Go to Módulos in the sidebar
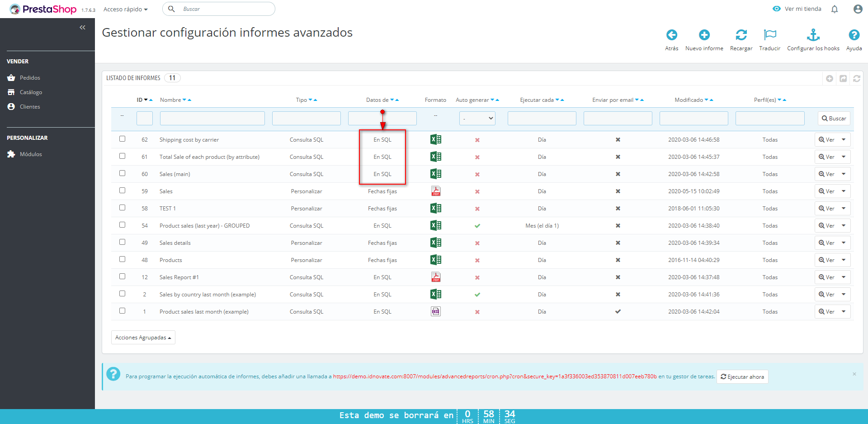The image size is (868, 424). (31, 154)
